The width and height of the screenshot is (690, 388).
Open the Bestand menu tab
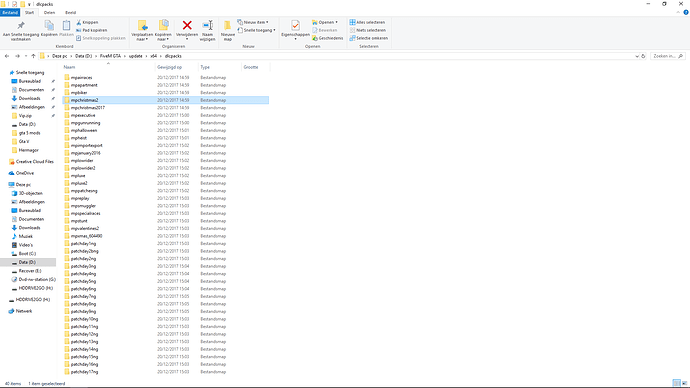click(x=10, y=13)
